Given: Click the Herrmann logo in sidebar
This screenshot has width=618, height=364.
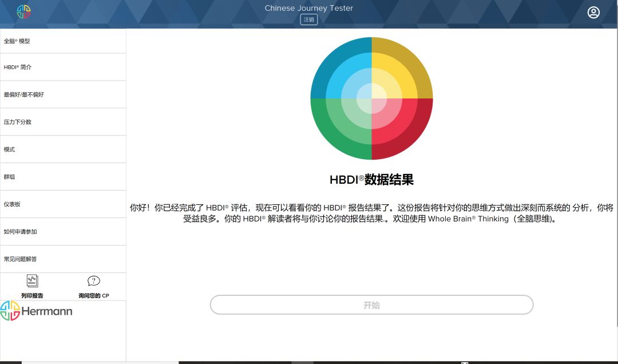Looking at the screenshot, I should point(36,311).
